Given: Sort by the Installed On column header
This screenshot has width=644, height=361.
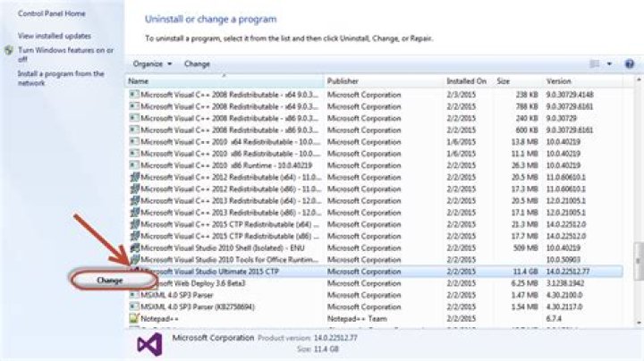Looking at the screenshot, I should [469, 81].
